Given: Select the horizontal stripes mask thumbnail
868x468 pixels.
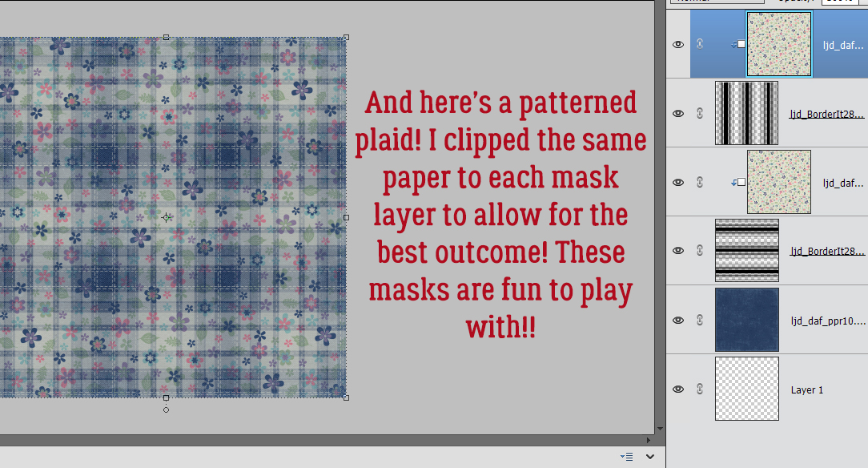Looking at the screenshot, I should coord(747,250).
